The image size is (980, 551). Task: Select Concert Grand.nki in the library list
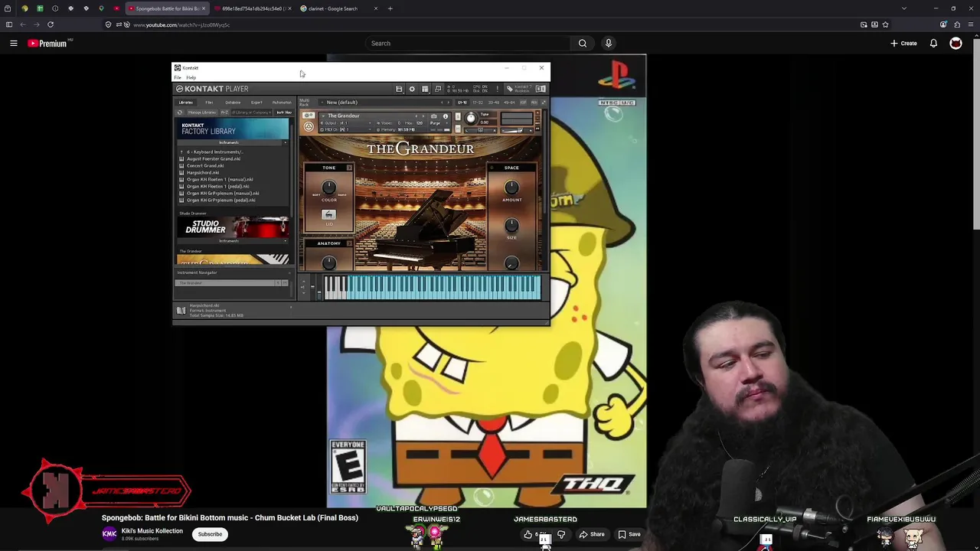205,166
